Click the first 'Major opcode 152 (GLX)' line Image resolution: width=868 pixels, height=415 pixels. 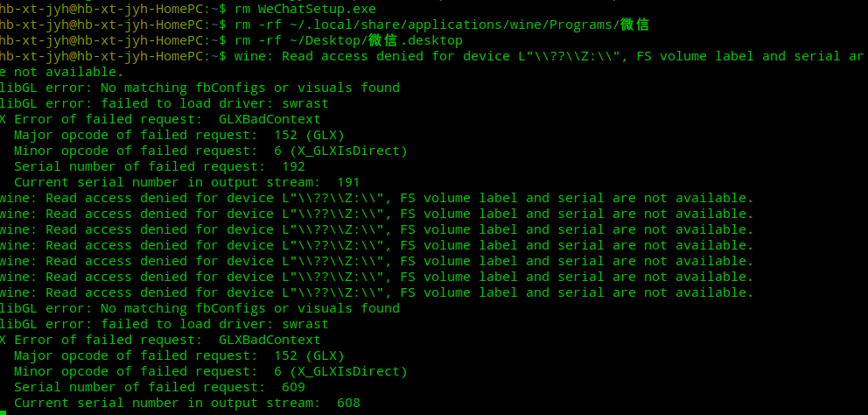coord(178,135)
